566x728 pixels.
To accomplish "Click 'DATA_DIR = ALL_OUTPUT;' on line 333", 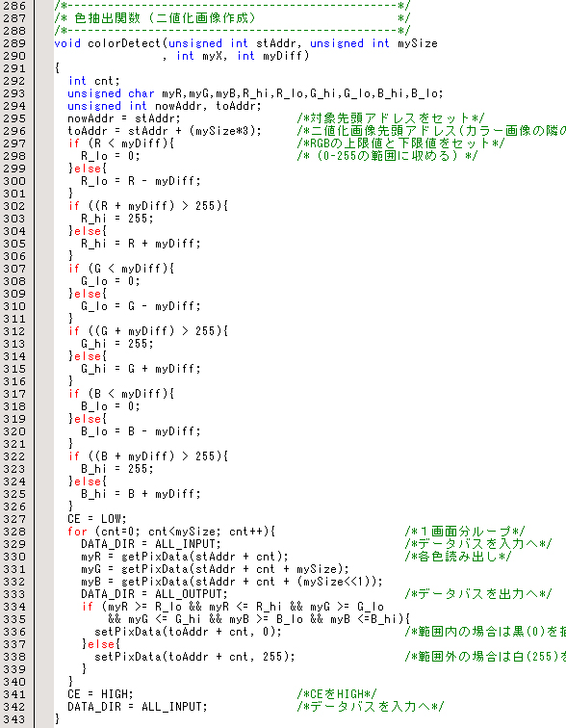I will (154, 595).
